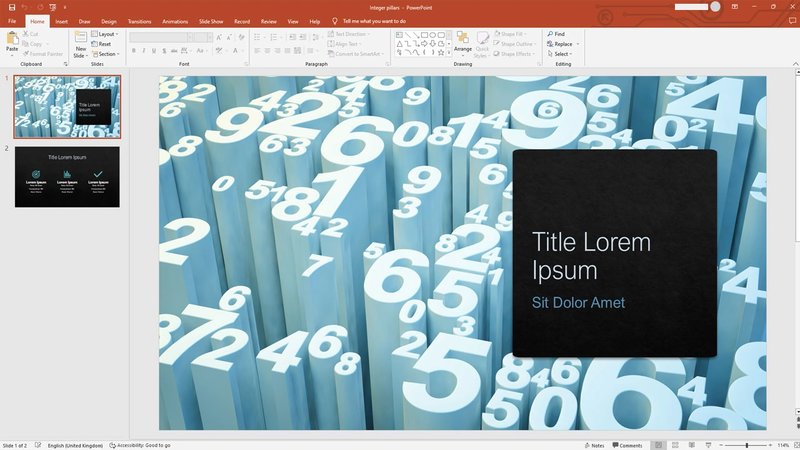The height and width of the screenshot is (450, 800).
Task: Open the Layout dropdown
Action: 105,34
